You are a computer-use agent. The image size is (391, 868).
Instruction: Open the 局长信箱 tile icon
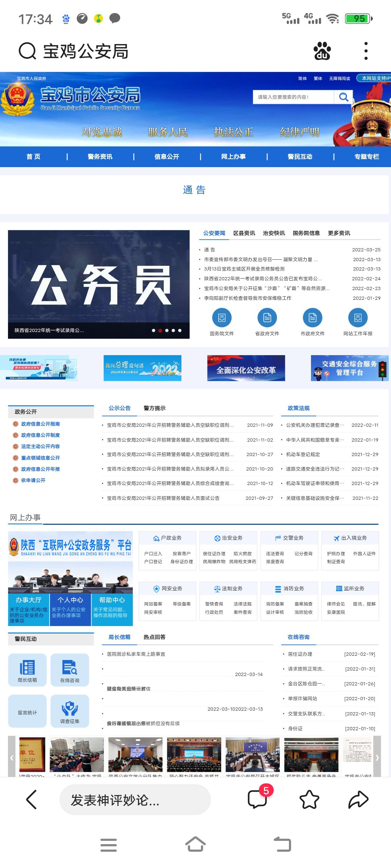tap(28, 670)
